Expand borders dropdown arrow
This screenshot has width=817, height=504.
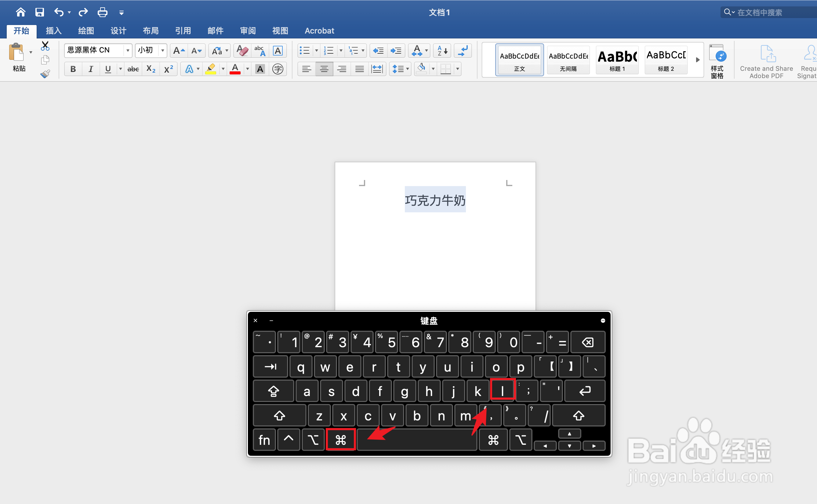(x=458, y=69)
